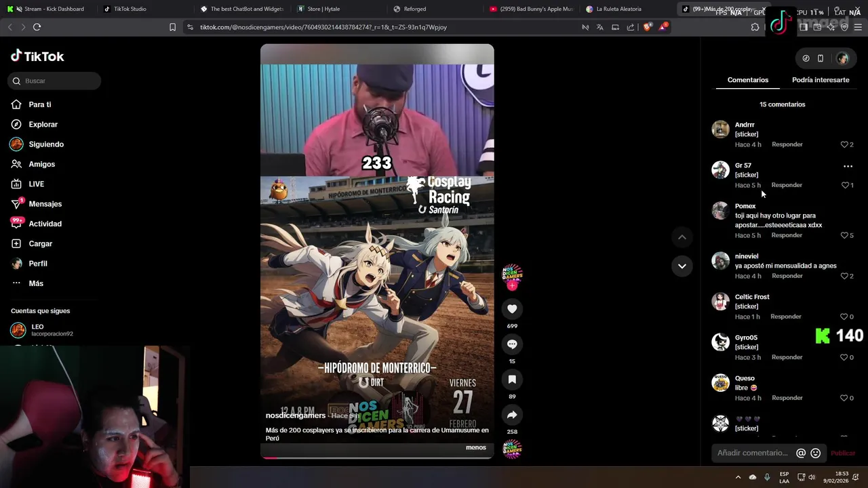Open Brave Rewards triangle icon
The width and height of the screenshot is (868, 488).
664,27
